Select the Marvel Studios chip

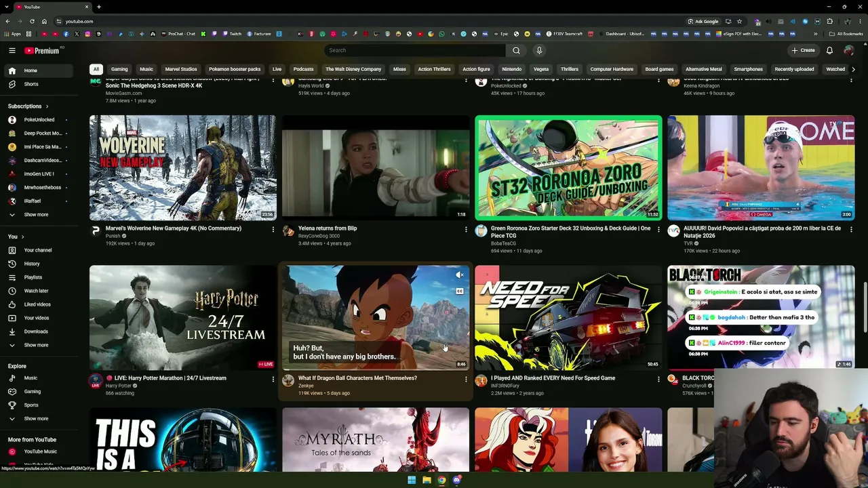pos(181,69)
